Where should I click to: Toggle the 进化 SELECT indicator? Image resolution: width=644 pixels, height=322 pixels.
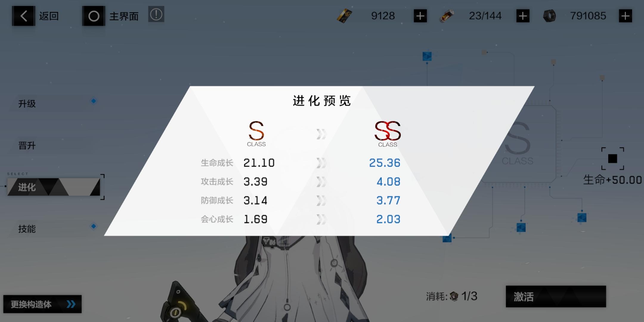click(53, 188)
